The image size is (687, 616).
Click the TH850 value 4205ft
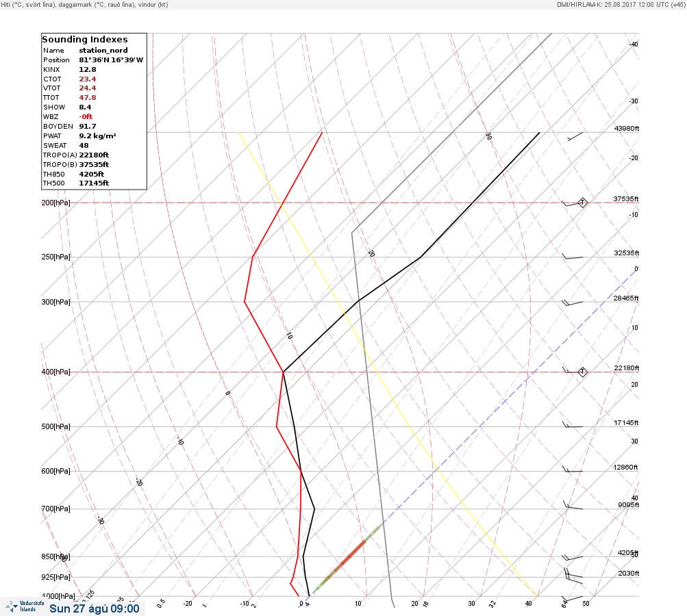pyautogui.click(x=92, y=175)
